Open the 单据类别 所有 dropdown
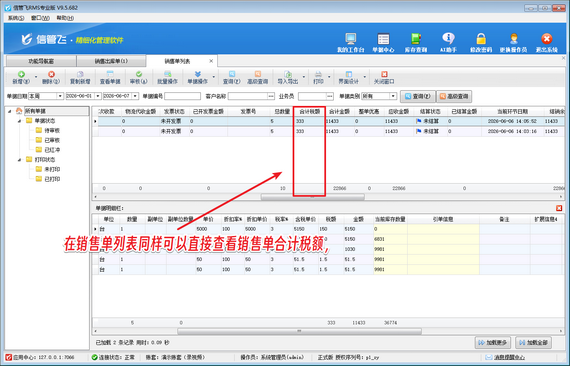The image size is (570, 366). (393, 96)
